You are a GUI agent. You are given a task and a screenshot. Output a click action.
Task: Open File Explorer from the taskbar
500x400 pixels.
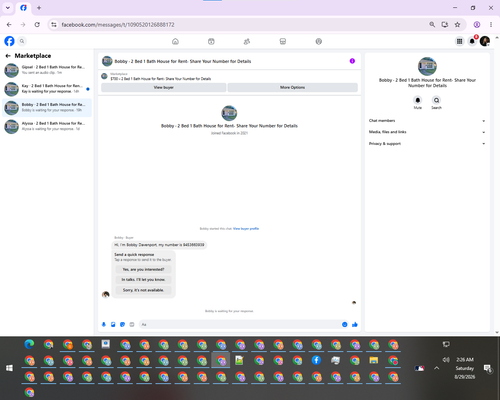[x=374, y=360]
